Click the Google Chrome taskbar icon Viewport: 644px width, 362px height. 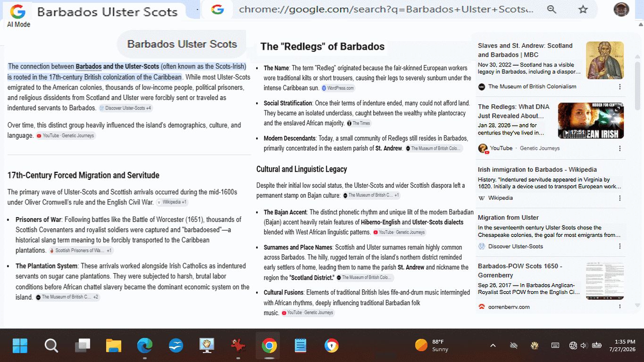point(269,346)
